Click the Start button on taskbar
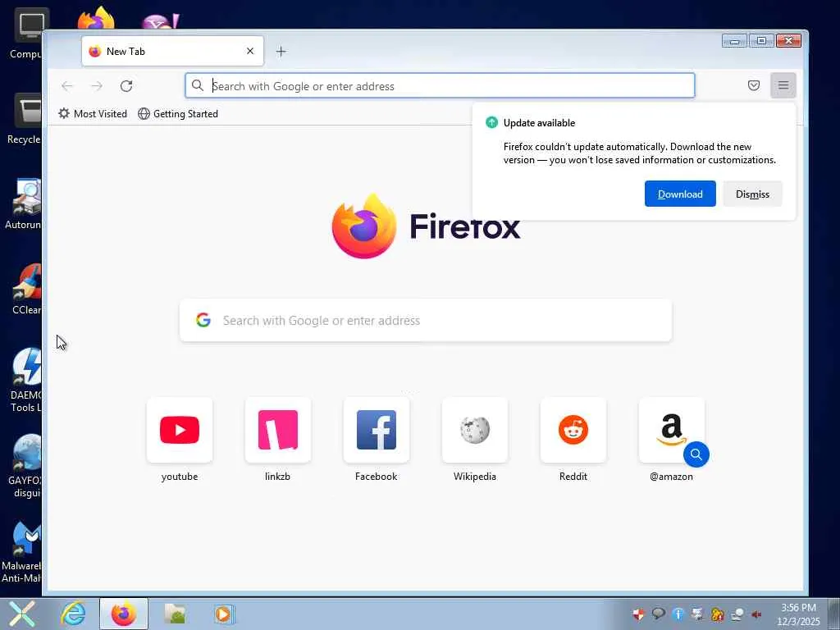 pos(22,614)
